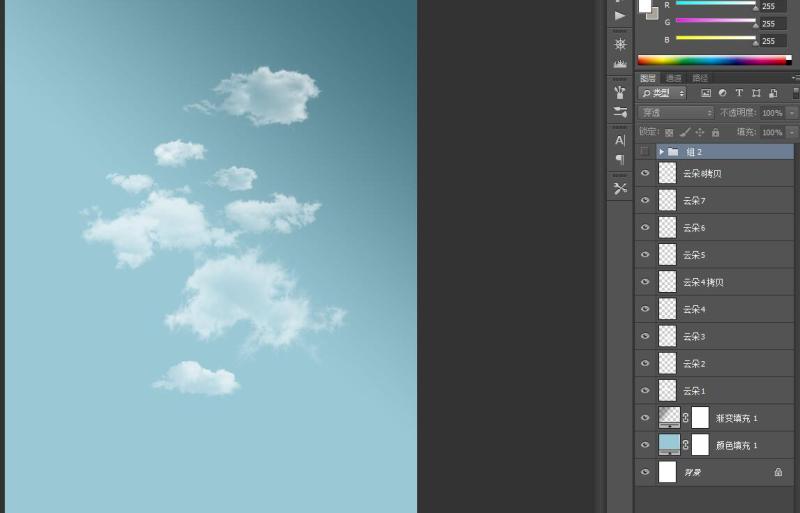800x513 pixels.
Task: Click the 组 2 folder icon
Action: (x=673, y=152)
